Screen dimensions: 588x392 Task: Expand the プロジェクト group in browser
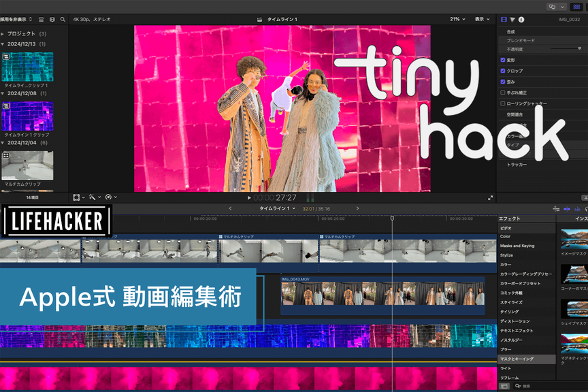(3, 33)
